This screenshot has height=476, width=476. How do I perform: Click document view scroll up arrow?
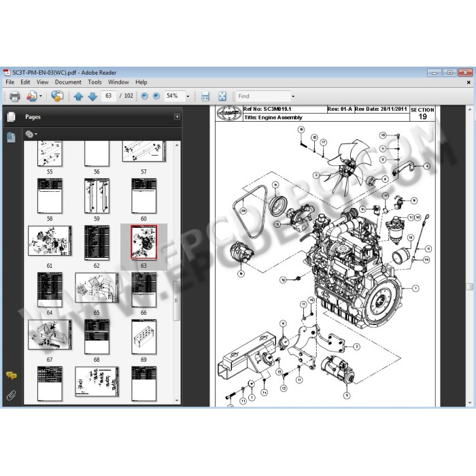pos(470,109)
